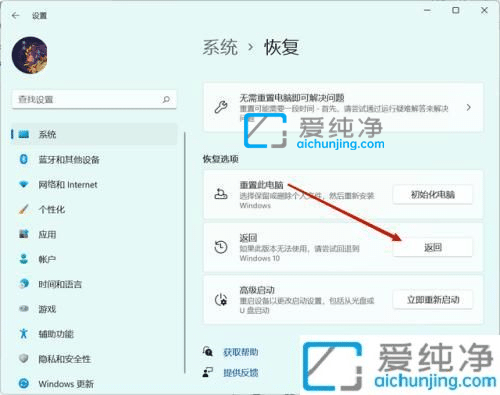Click the gaming controller icon
Viewport: 500px width, 395px height.
[24, 309]
